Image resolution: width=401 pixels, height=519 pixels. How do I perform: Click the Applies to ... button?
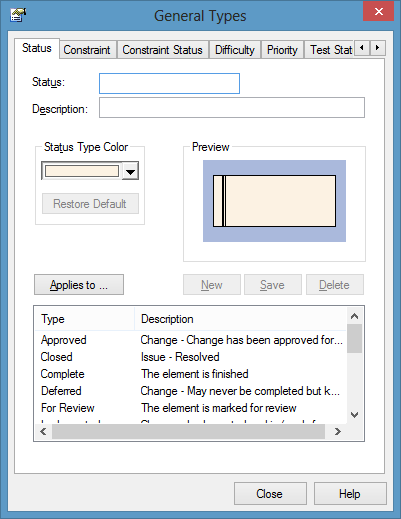[x=79, y=285]
